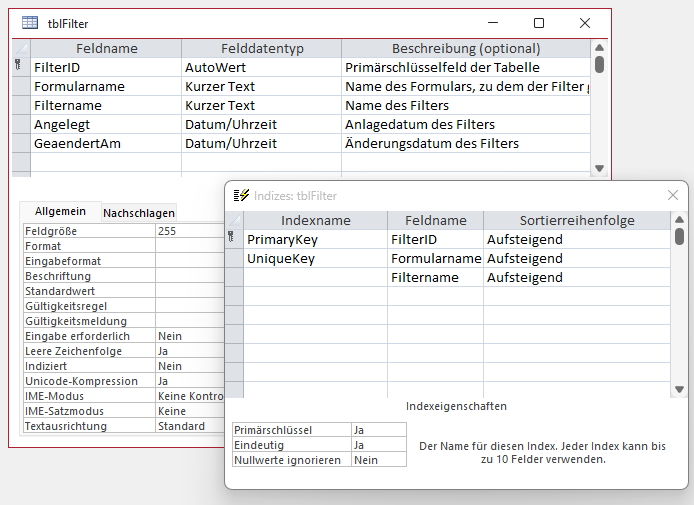Click the Format property field
The image size is (694, 505).
pos(190,246)
